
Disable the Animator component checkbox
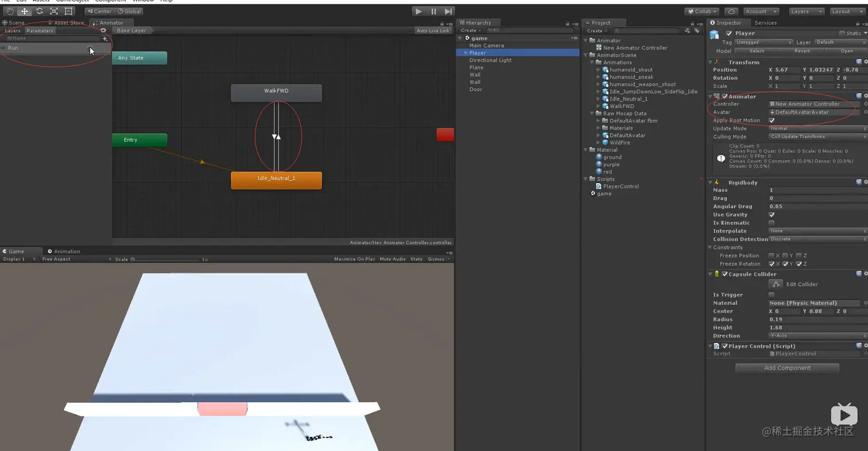click(725, 97)
